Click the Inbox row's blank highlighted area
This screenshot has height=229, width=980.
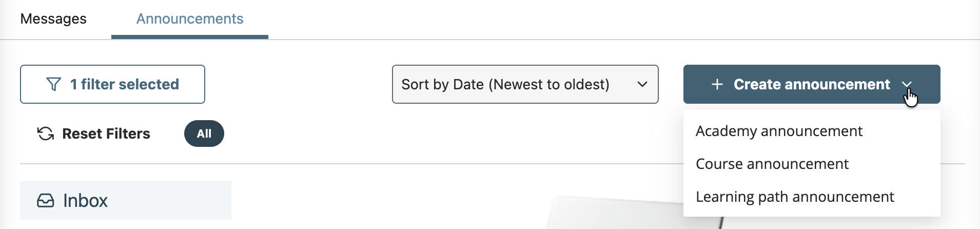click(174, 200)
